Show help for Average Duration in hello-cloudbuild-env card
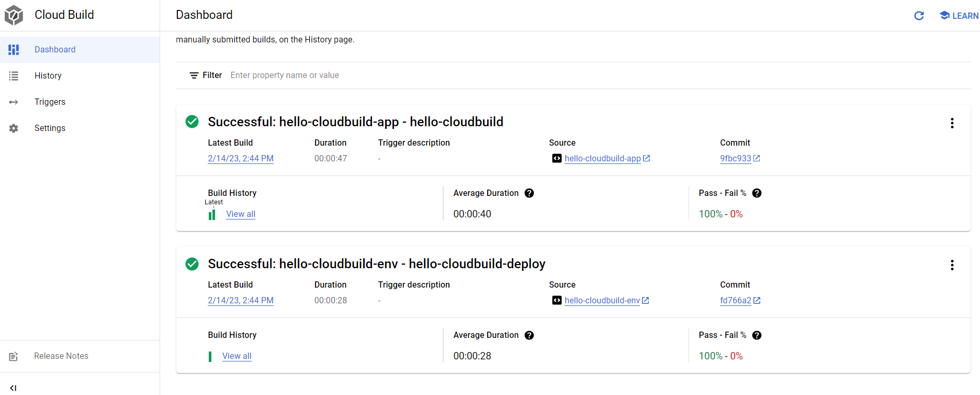Viewport: 980px width, 395px height. (529, 335)
